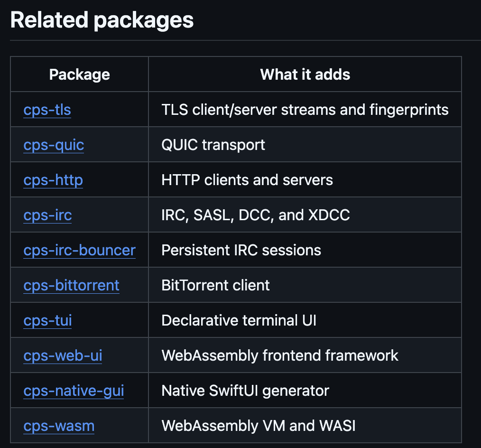Open the cps-web-ui package link

(x=63, y=355)
